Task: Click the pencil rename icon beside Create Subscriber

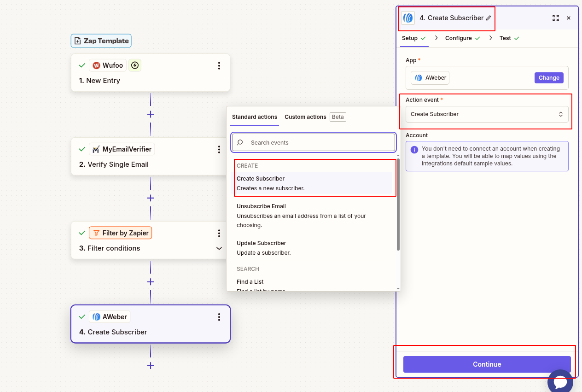Action: coord(489,18)
